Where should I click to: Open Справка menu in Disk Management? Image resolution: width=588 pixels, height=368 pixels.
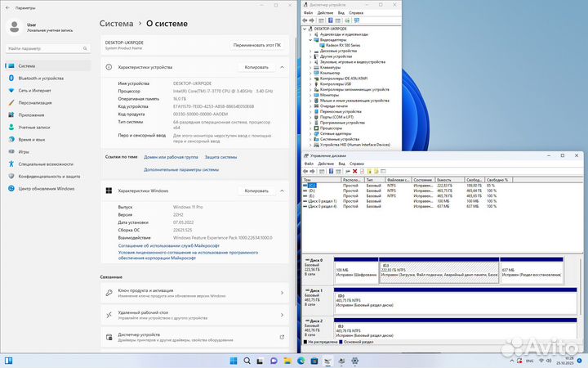(x=357, y=164)
